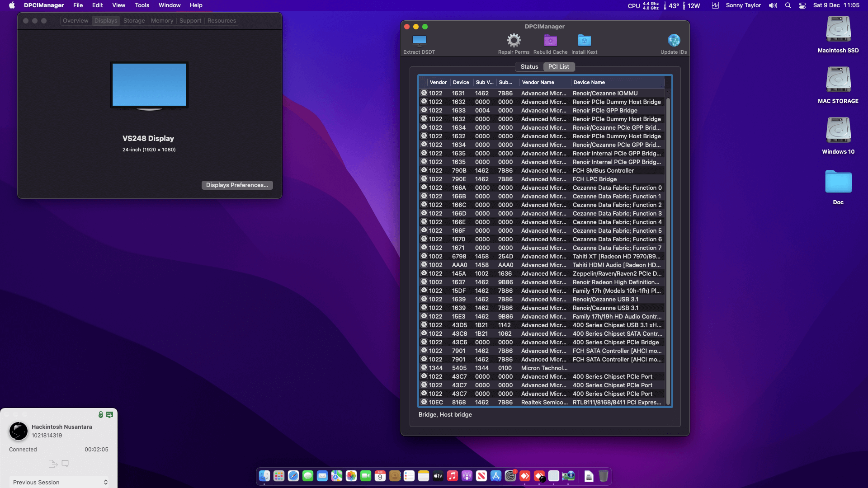
Task: Open the Tools menu
Action: (142, 5)
